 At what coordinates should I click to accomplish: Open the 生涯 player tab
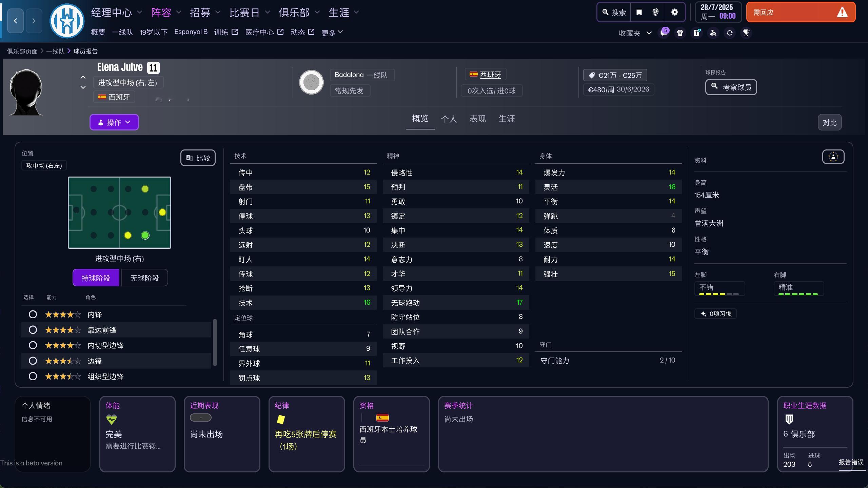[x=507, y=119]
